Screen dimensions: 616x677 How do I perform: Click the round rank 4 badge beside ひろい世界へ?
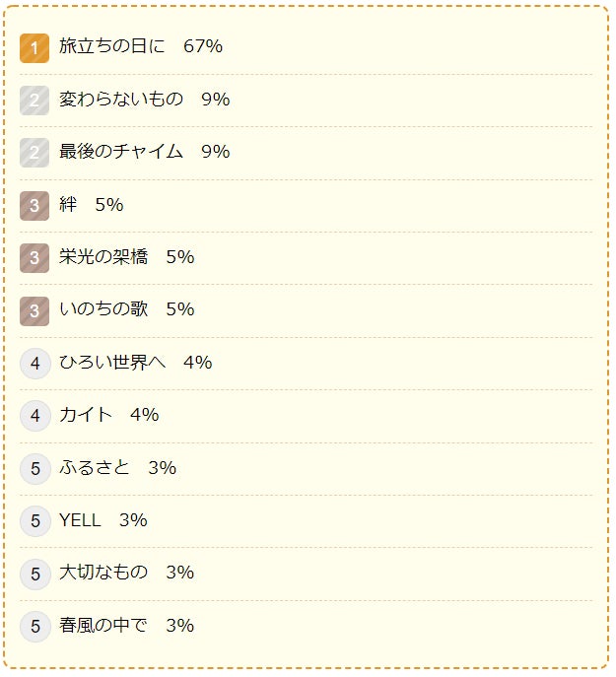(x=35, y=364)
